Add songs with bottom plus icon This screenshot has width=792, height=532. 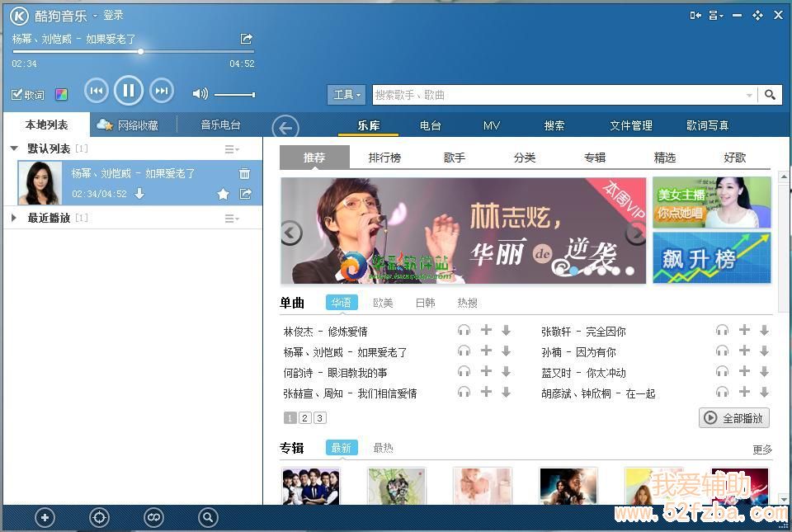45,517
